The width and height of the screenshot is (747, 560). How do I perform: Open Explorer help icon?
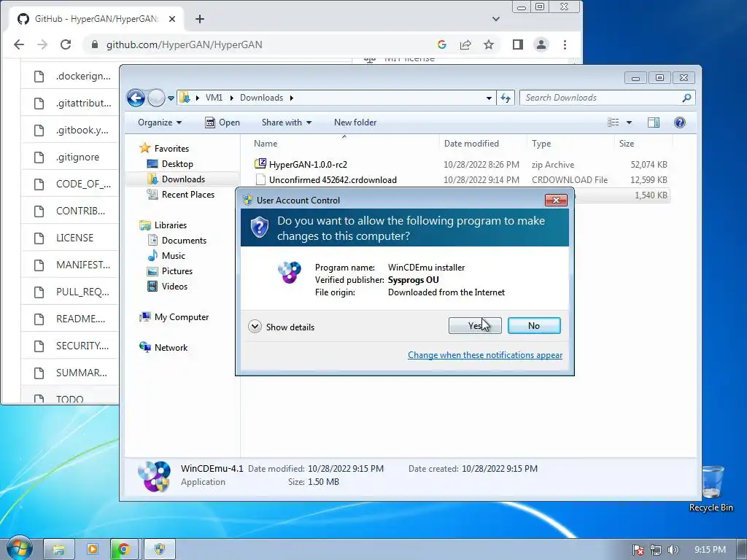click(x=680, y=122)
